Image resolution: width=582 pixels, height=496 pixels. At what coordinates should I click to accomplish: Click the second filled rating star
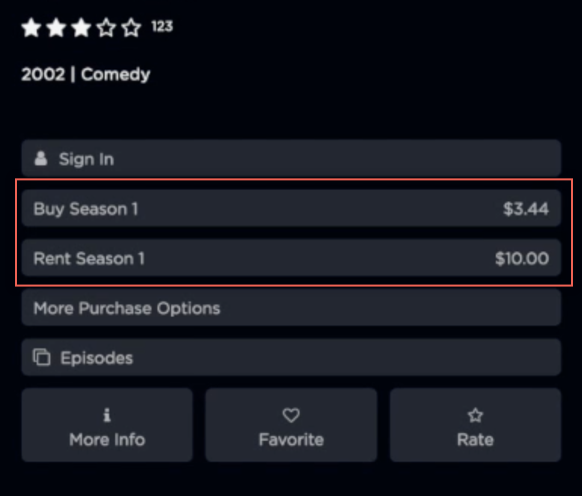tap(56, 28)
